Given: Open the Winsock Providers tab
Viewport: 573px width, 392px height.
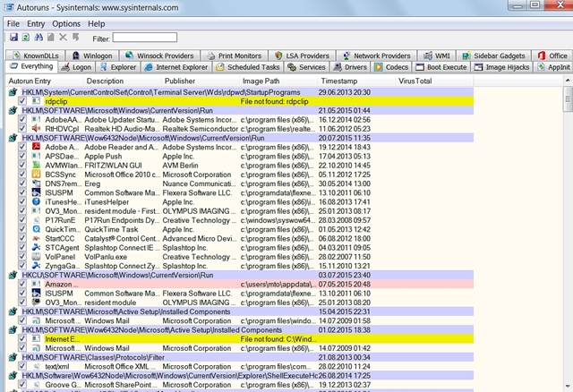Looking at the screenshot, I should click(x=159, y=55).
